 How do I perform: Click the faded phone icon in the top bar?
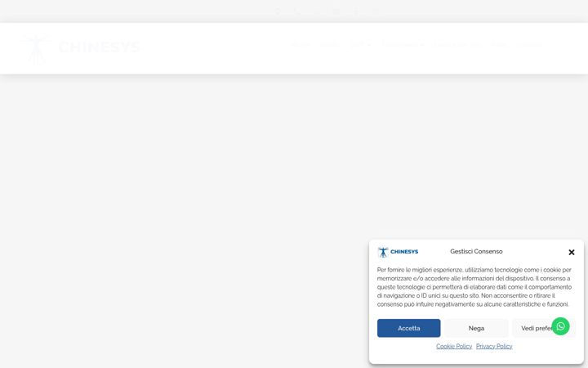coord(297,11)
